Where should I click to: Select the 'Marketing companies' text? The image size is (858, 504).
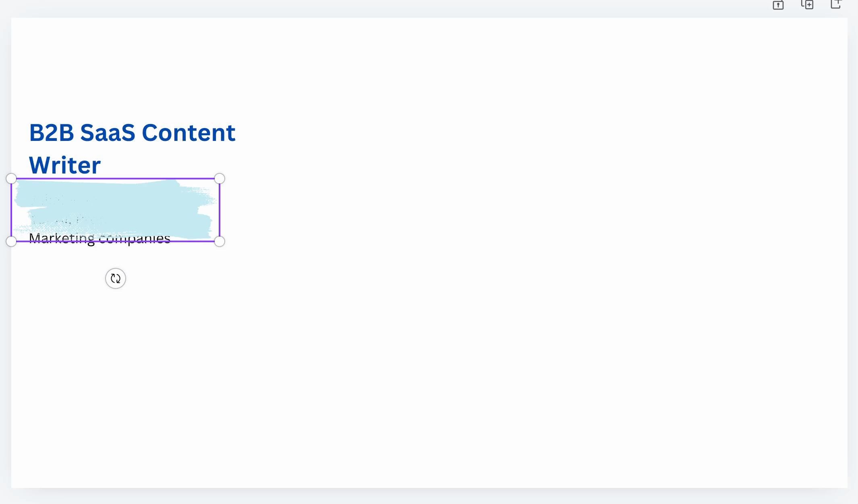[x=99, y=239]
